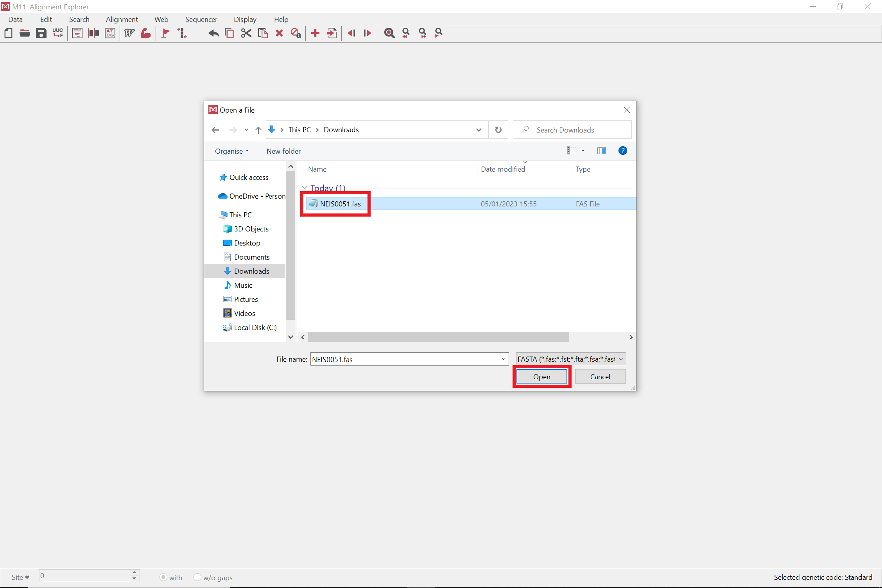Open the Sequencer menu
882x588 pixels.
point(201,19)
